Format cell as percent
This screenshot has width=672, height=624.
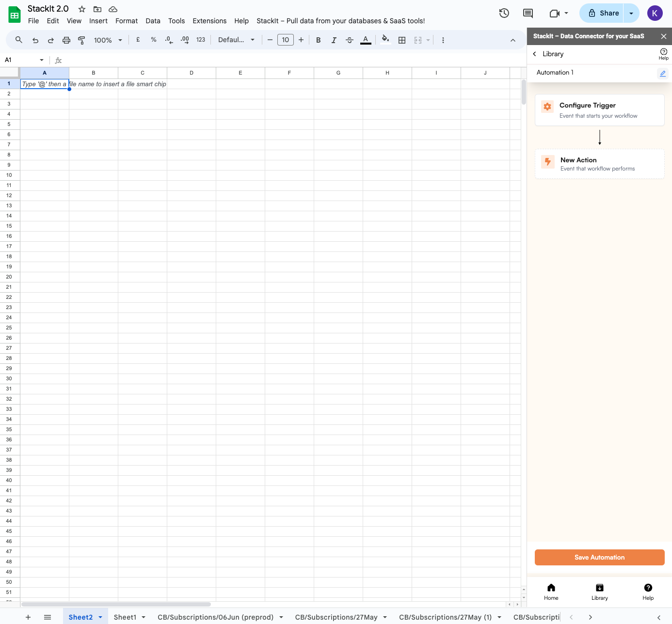pyautogui.click(x=154, y=40)
